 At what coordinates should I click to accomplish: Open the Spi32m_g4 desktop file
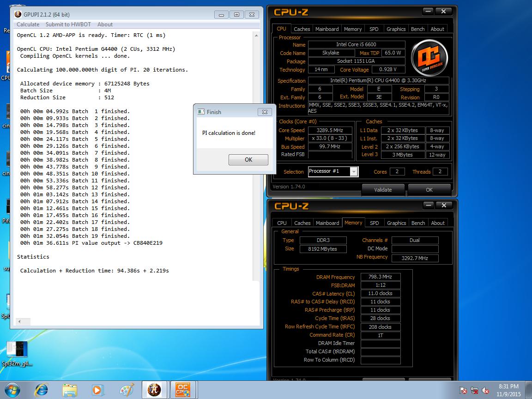17,354
